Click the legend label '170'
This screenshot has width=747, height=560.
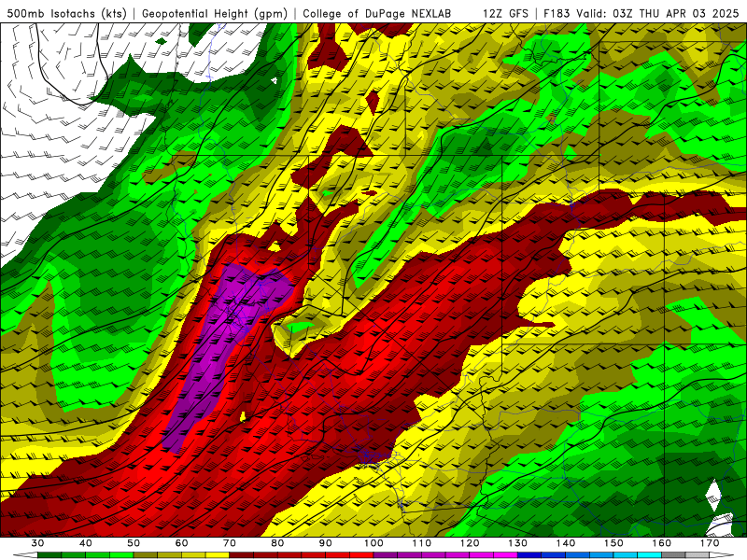(710, 543)
